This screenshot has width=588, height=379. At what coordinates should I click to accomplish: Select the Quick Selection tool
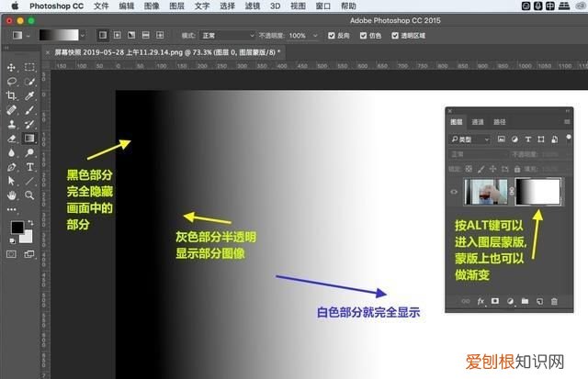point(29,82)
